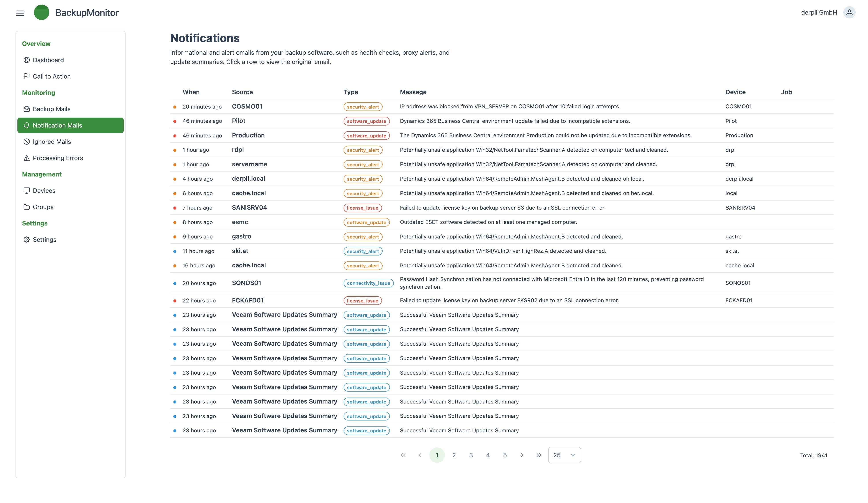
Task: Click the Groups folder icon
Action: (26, 207)
